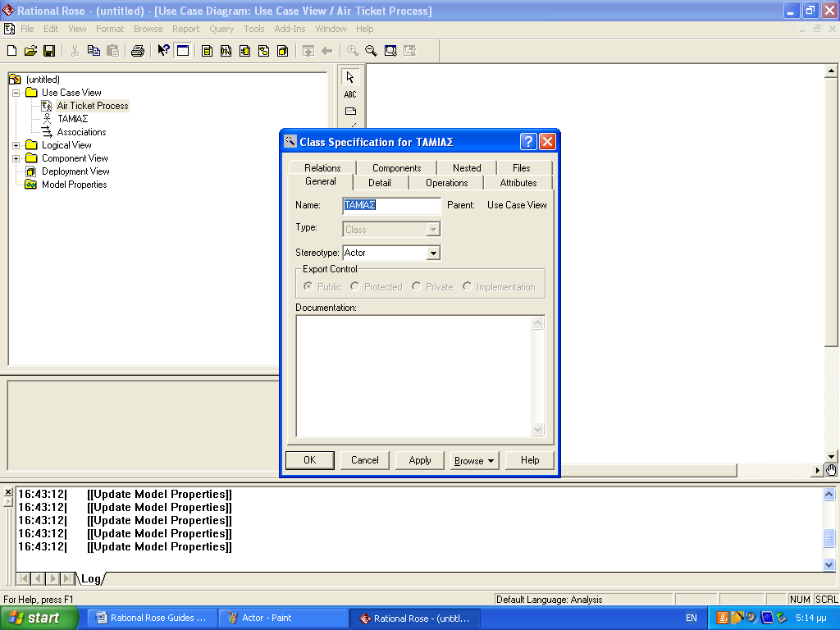The image size is (840, 630).
Task: Switch to the Detail tab
Action: pyautogui.click(x=380, y=183)
